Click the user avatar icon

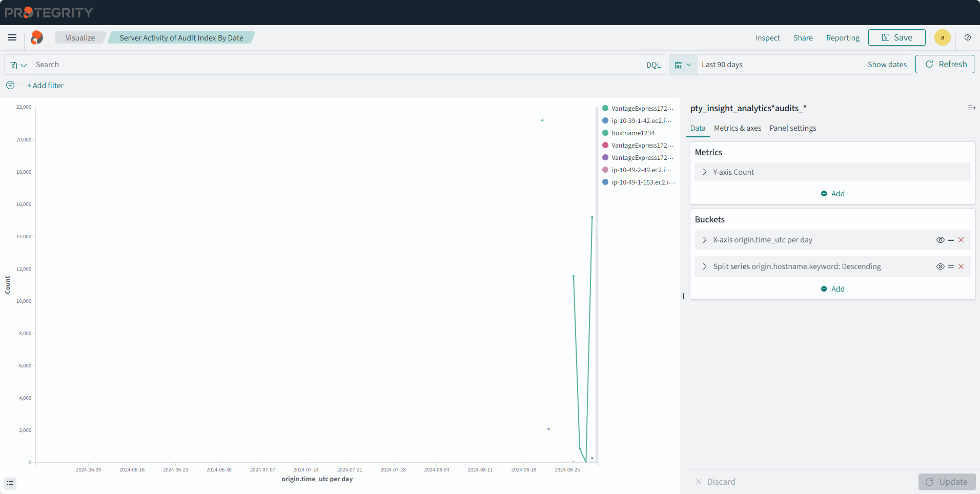pyautogui.click(x=942, y=37)
